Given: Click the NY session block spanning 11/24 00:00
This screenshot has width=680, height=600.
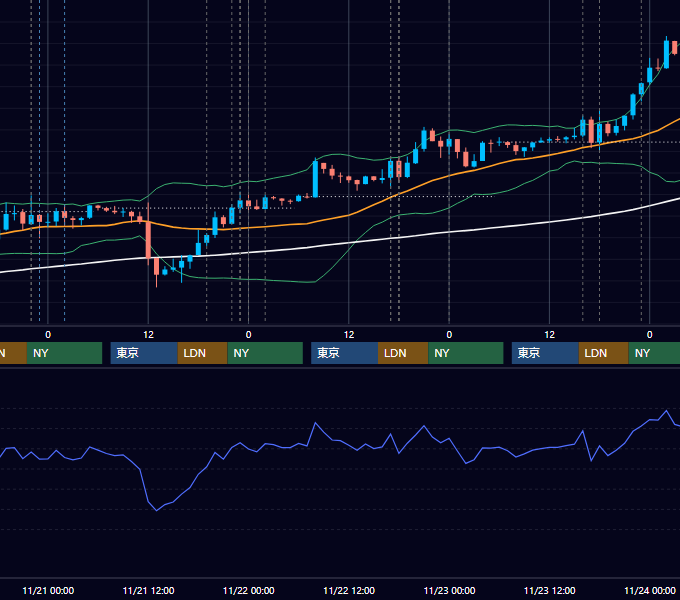Looking at the screenshot, I should 654,353.
